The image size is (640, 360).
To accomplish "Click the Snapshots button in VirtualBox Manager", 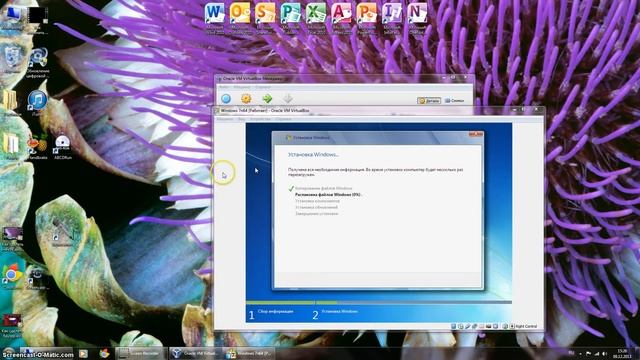I will click(x=454, y=100).
